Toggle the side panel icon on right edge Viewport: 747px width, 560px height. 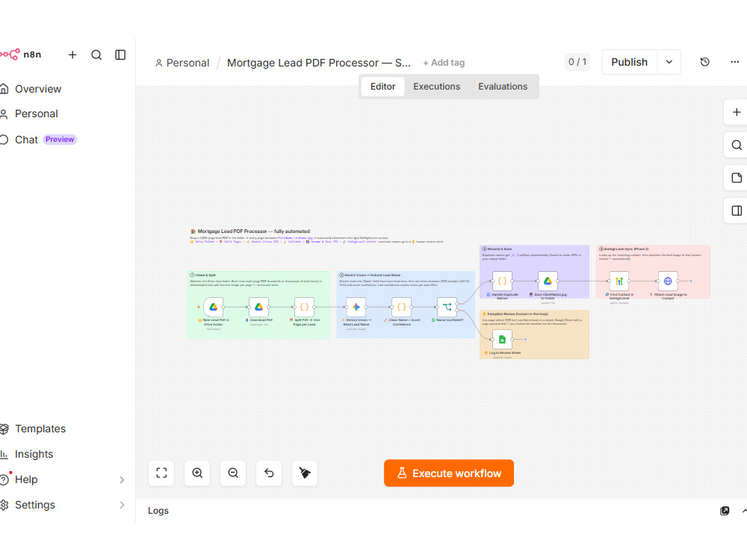(x=736, y=211)
